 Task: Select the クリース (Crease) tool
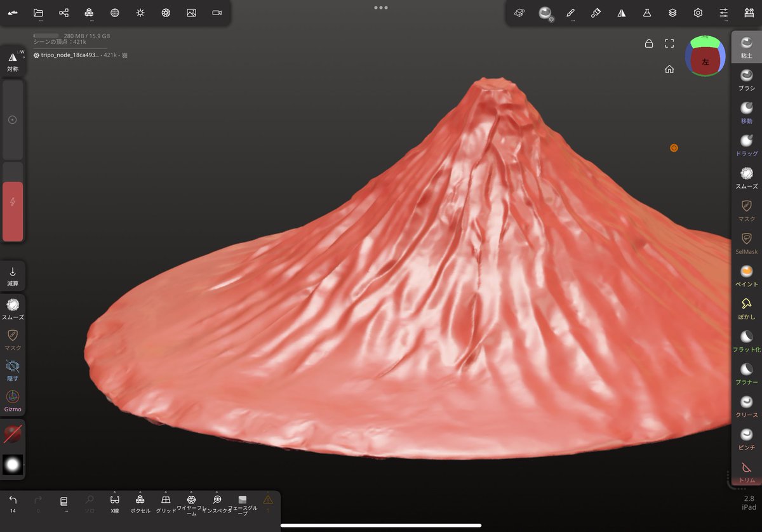pyautogui.click(x=746, y=406)
